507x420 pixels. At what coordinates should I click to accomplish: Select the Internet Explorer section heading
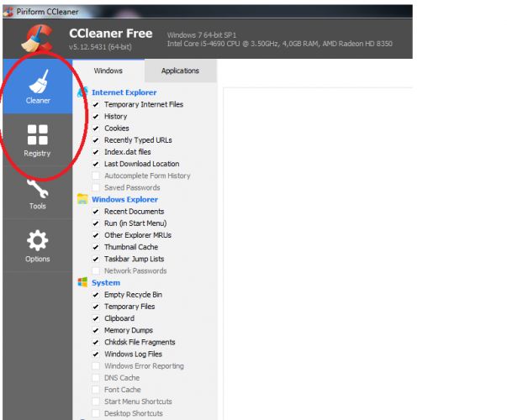[124, 92]
